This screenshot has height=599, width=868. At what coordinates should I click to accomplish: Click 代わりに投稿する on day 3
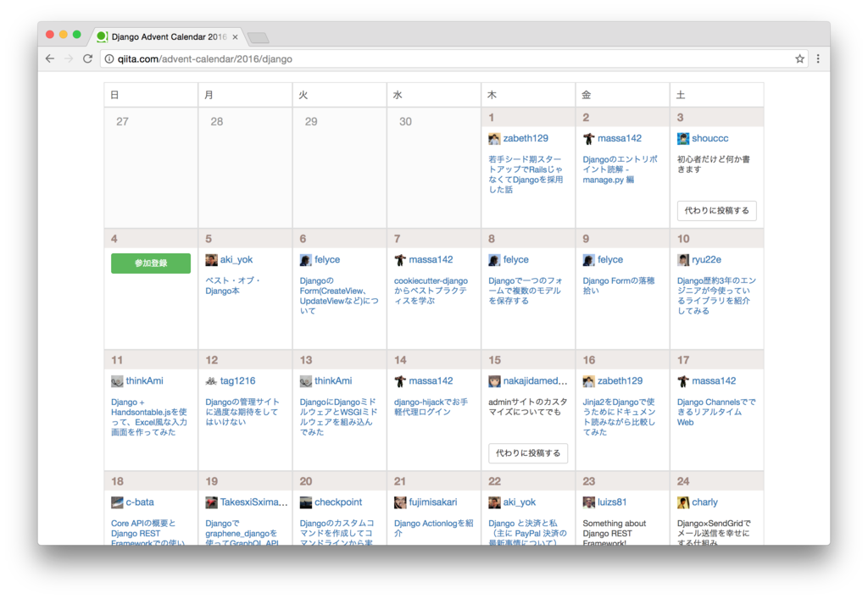pos(716,210)
